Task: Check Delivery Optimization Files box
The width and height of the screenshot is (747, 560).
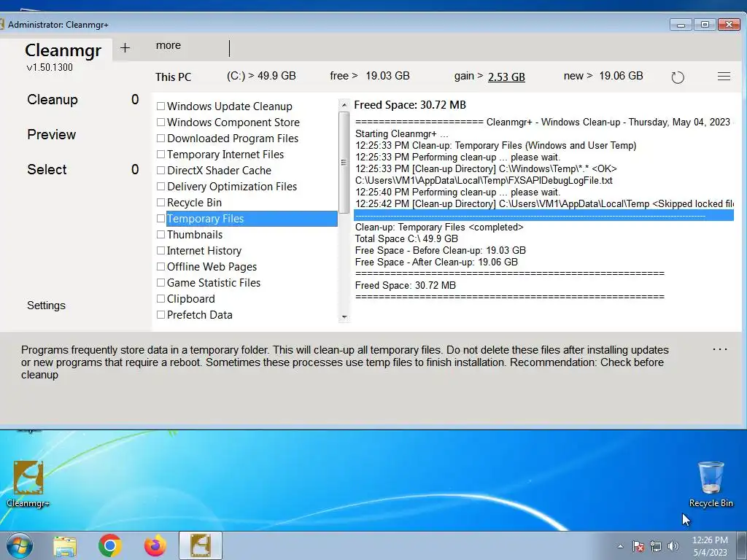Action: (161, 186)
